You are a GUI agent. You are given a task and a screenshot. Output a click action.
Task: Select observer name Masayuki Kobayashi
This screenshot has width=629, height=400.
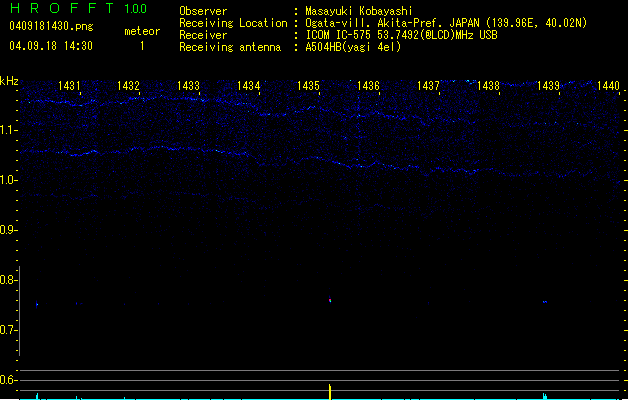(x=358, y=11)
